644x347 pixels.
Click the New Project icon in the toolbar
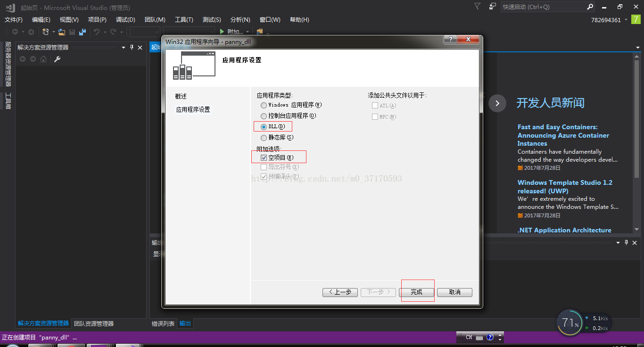click(46, 32)
